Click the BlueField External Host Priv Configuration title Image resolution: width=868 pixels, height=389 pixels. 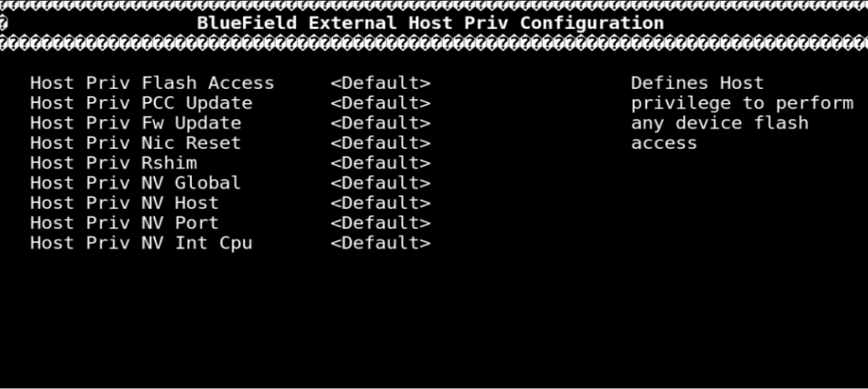430,23
